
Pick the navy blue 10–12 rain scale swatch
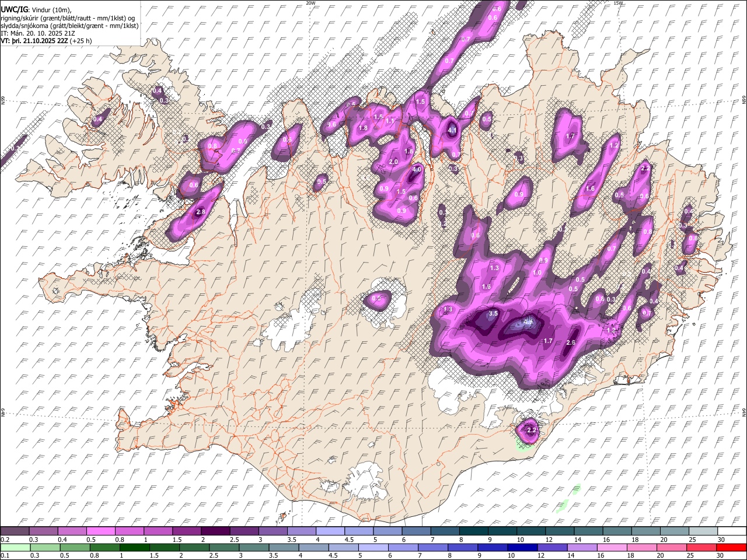tap(522, 547)
